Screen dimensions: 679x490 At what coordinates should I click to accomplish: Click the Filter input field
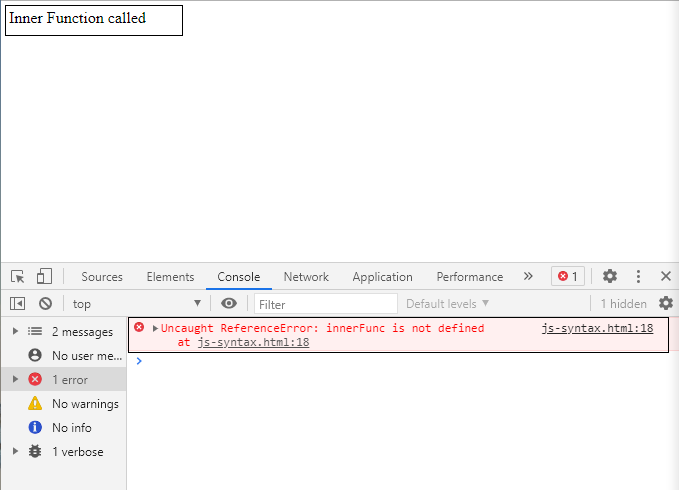(326, 304)
